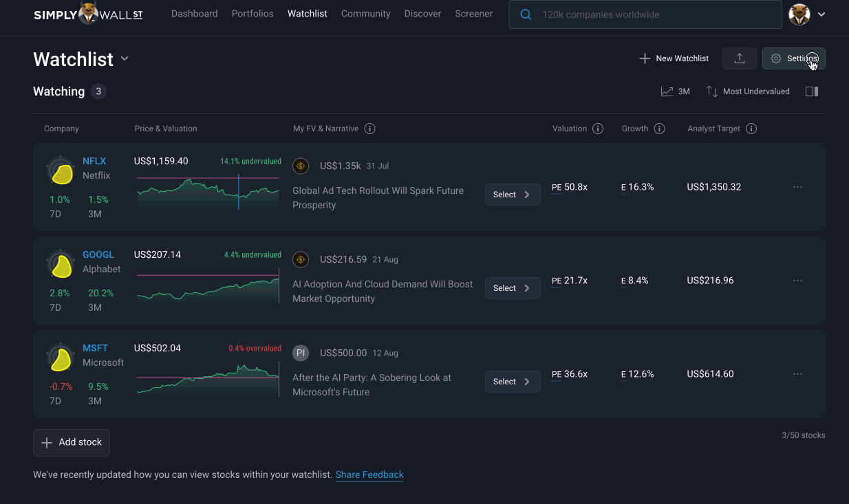Open the 3M chart period selector
849x504 pixels.
676,91
